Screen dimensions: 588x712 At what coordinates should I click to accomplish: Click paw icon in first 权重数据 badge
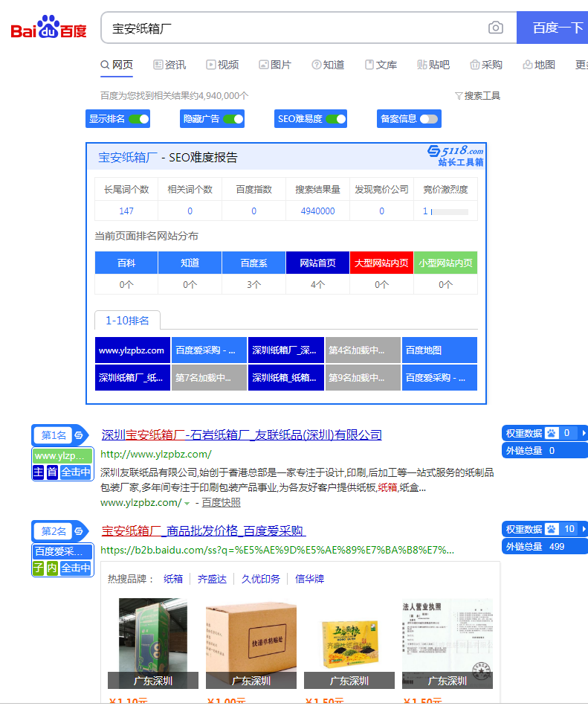tap(552, 433)
